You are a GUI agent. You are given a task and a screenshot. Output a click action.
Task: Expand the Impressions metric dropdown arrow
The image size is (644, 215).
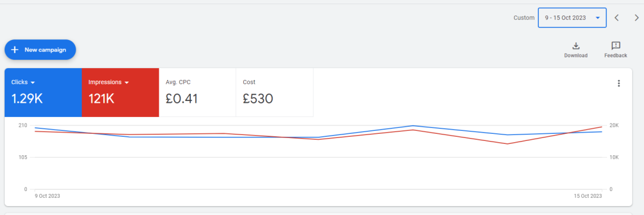point(126,82)
